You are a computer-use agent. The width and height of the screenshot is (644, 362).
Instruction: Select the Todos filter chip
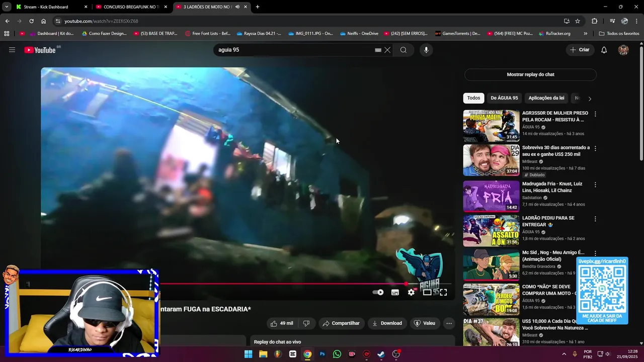(473, 98)
